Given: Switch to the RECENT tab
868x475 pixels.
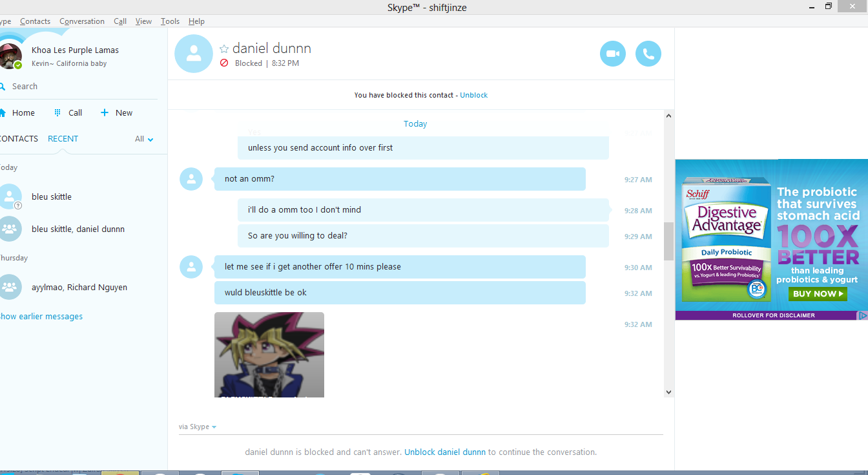Looking at the screenshot, I should (63, 139).
